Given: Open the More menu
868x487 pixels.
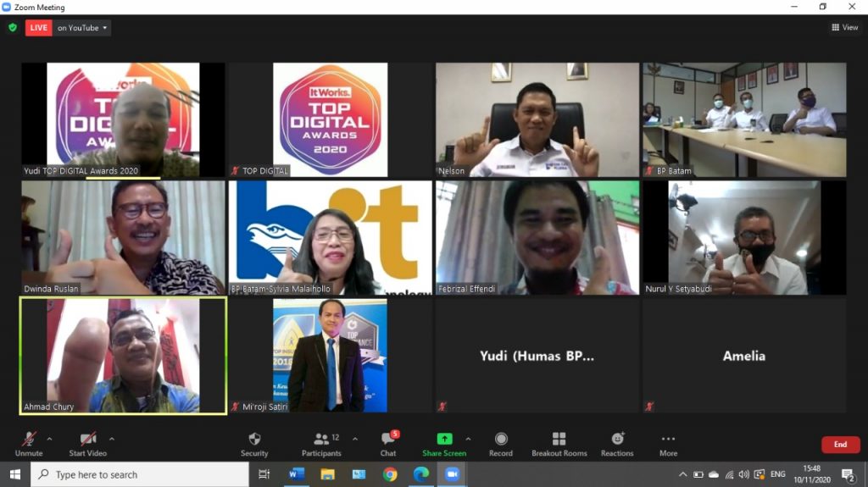Looking at the screenshot, I should pyautogui.click(x=668, y=443).
